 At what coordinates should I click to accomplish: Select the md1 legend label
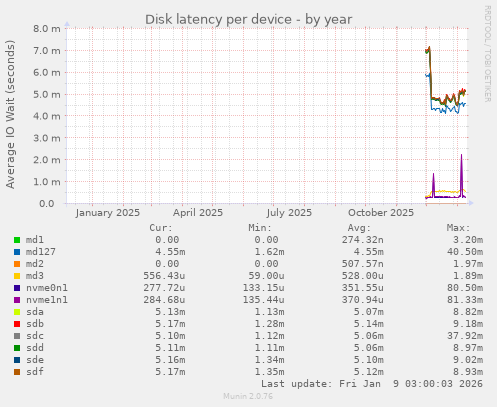coord(35,240)
